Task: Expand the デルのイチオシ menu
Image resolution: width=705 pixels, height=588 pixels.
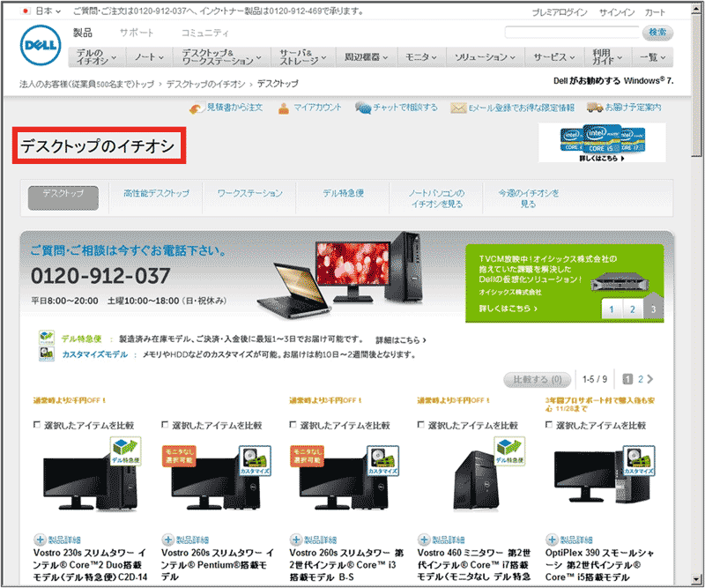Action: pos(95,57)
